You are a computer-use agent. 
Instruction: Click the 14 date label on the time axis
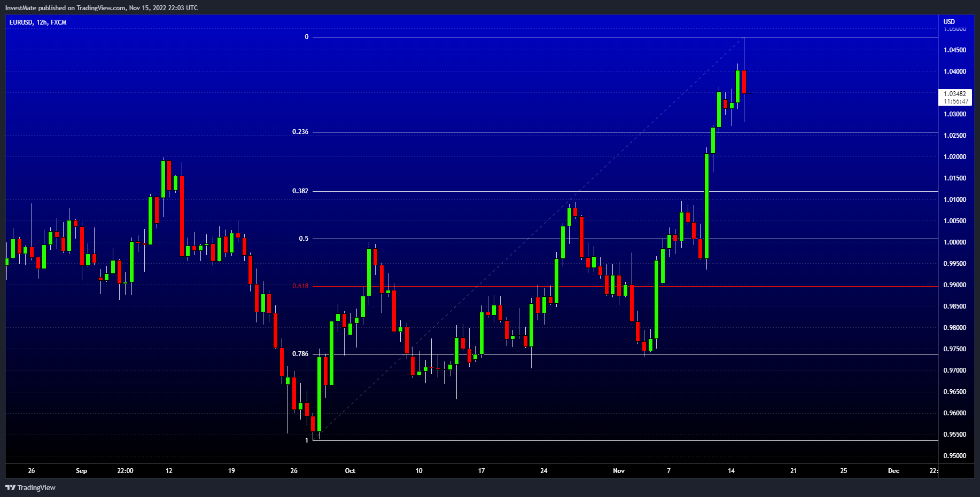click(732, 471)
